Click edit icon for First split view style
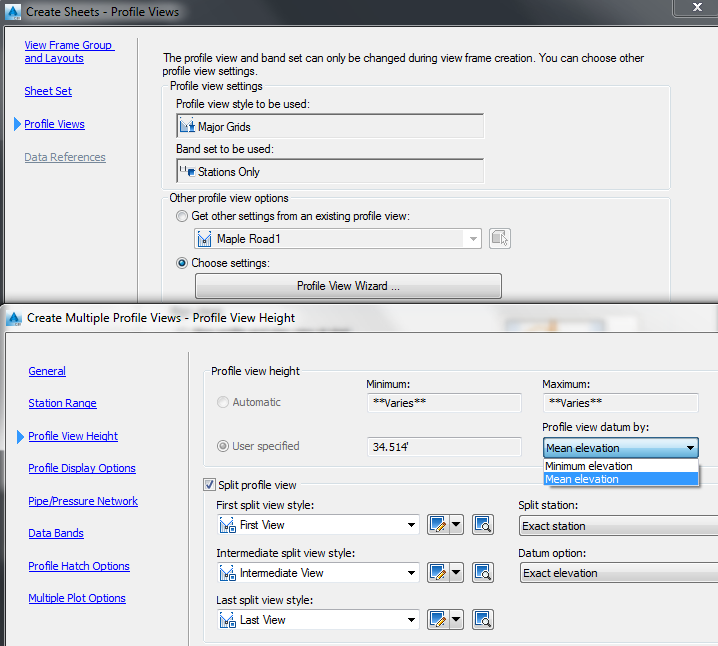Viewport: 718px width, 646px height. (x=438, y=525)
